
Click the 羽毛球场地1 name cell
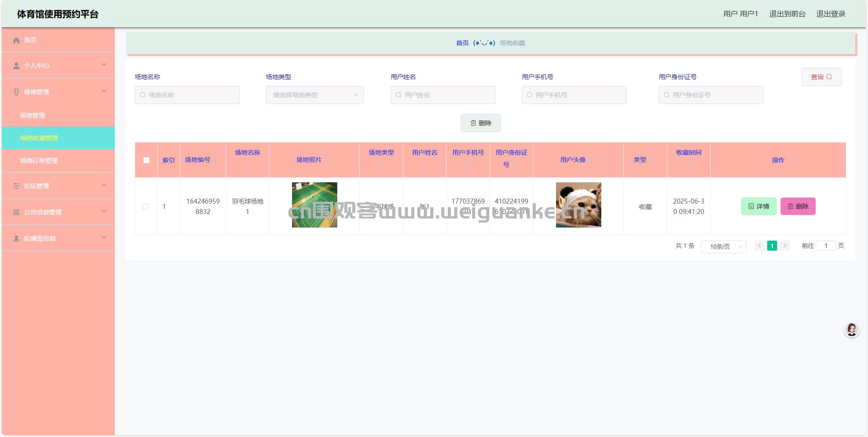tap(248, 206)
